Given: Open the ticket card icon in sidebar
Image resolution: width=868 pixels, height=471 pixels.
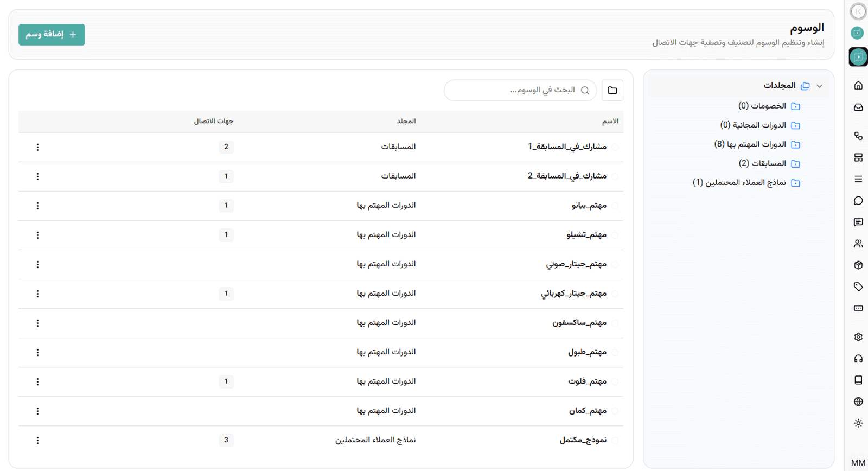Looking at the screenshot, I should [x=858, y=308].
